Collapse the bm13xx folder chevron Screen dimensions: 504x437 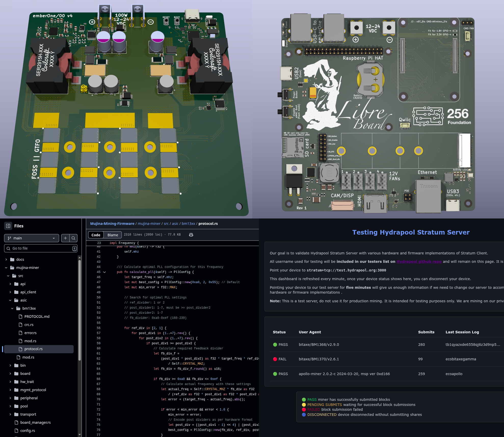click(x=12, y=308)
